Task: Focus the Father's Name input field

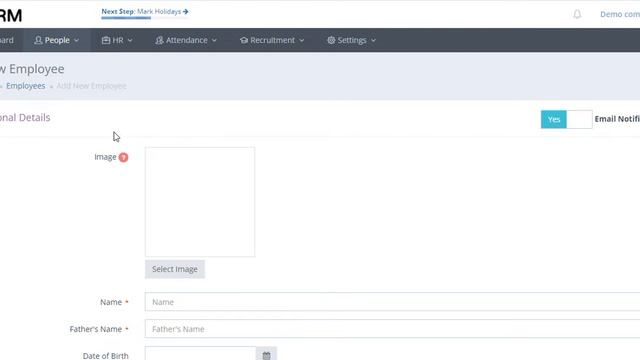Action: [392, 329]
